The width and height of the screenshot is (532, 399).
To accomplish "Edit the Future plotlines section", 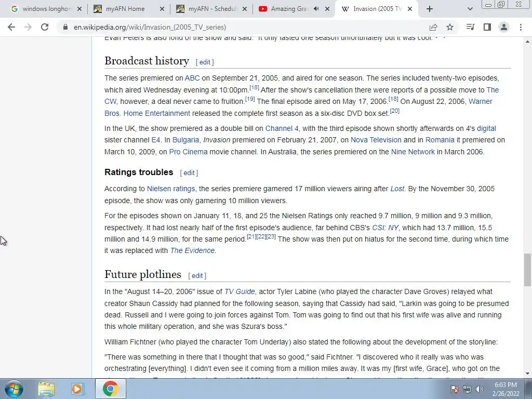I will click(197, 276).
